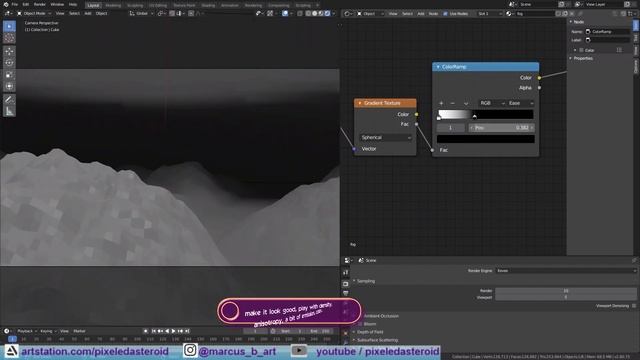Play the animation in reverse
Viewport: 640px width, 360px height.
tap(167, 331)
